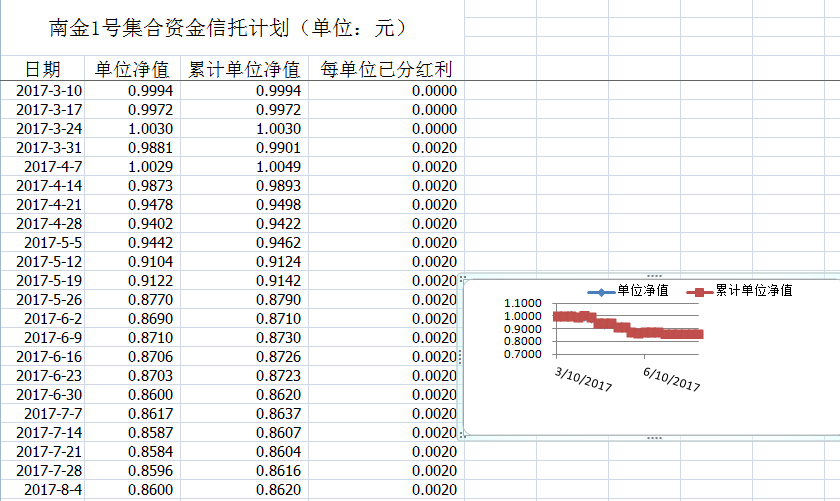Select the 日期 column header cell

[42, 69]
